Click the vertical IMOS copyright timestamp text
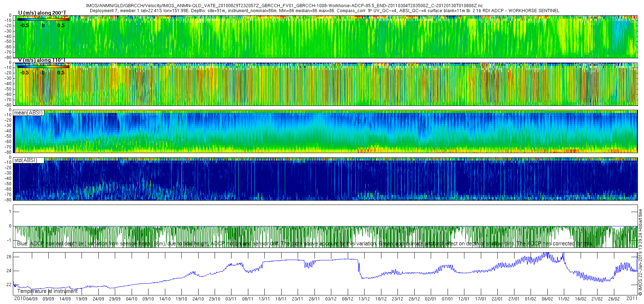Image resolution: width=644 pixels, height=304 pixels. 641,252
